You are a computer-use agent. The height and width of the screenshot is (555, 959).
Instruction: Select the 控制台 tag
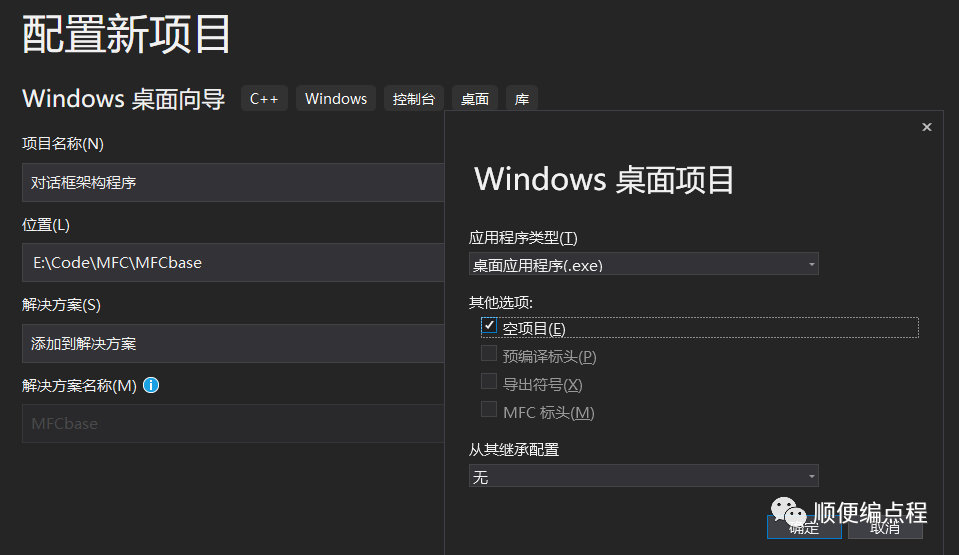(x=414, y=99)
